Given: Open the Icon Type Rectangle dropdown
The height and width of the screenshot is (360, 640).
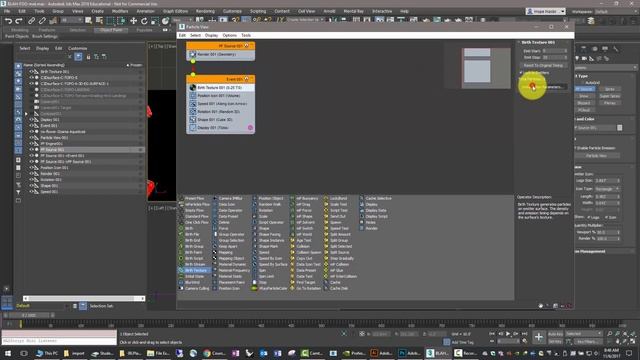Looking at the screenshot, I should pos(607,189).
